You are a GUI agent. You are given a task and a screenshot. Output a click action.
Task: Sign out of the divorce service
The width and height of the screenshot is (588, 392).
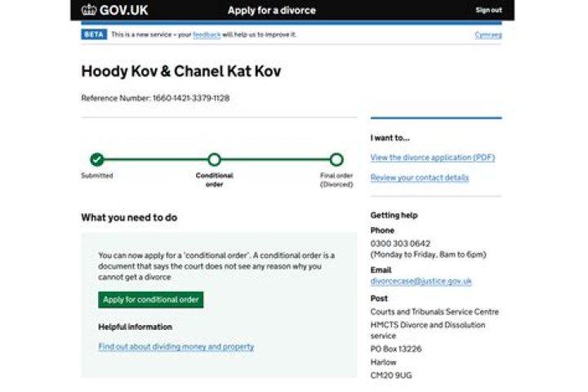coord(488,11)
